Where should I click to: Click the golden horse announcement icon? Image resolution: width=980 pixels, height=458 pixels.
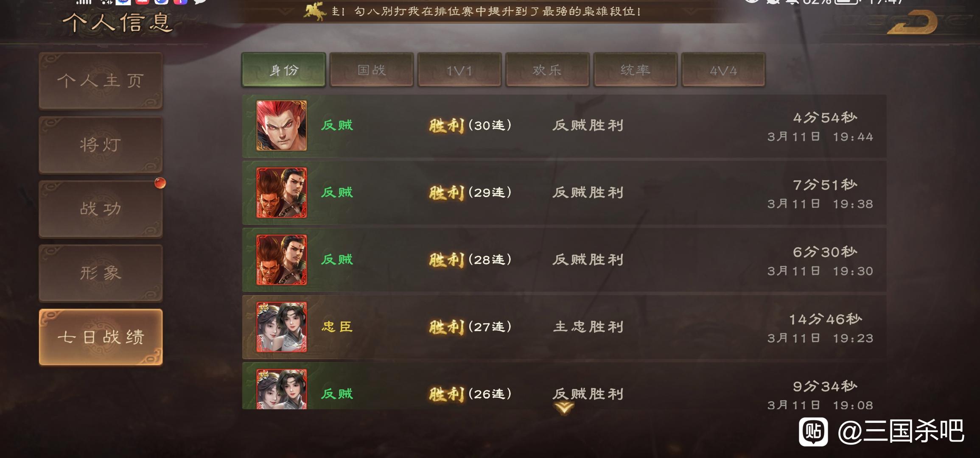[x=314, y=11]
